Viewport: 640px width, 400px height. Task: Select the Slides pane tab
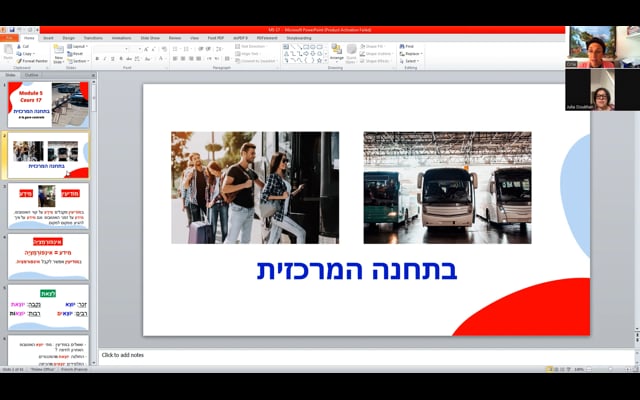coord(11,75)
